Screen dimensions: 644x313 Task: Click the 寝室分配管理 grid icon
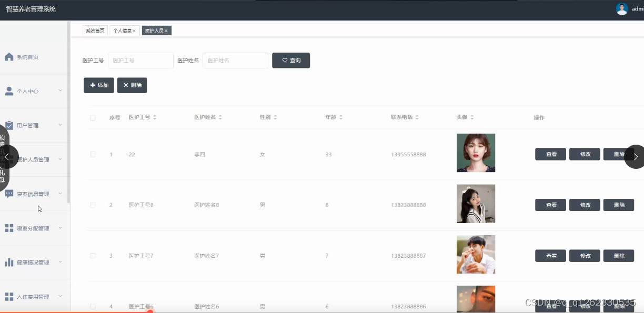point(9,228)
